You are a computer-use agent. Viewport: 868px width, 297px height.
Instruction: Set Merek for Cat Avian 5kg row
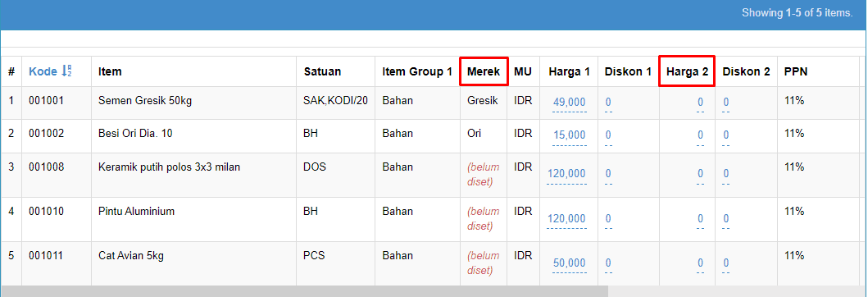484,263
